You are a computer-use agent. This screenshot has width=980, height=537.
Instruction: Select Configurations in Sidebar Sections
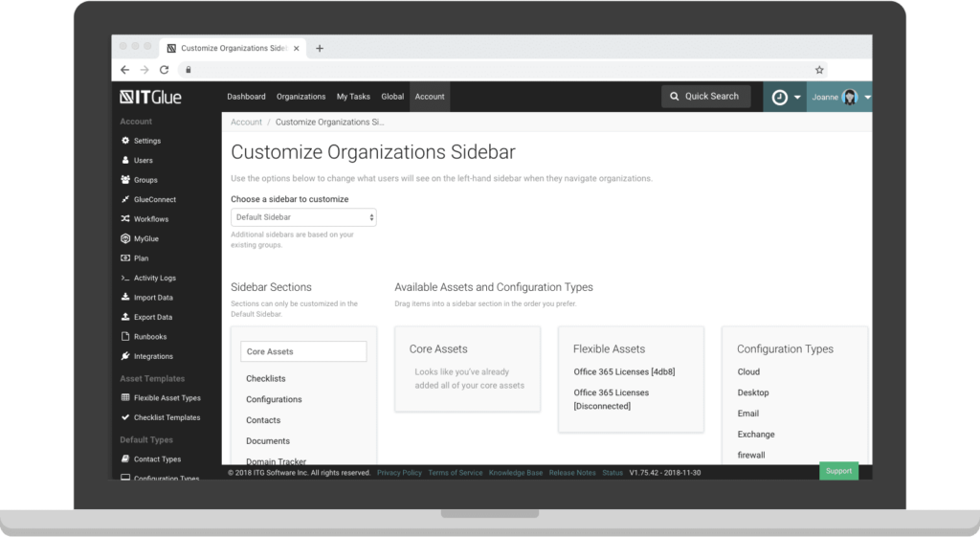pos(274,399)
